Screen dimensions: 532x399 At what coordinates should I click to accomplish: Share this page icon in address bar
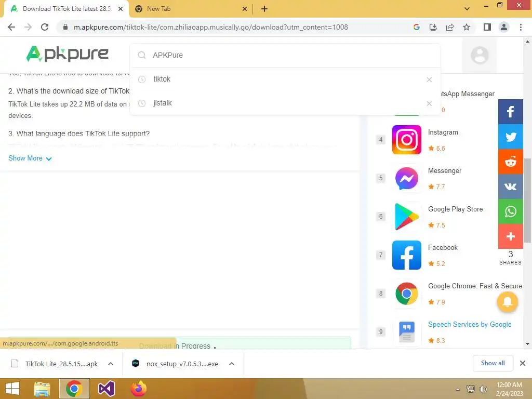click(x=449, y=27)
